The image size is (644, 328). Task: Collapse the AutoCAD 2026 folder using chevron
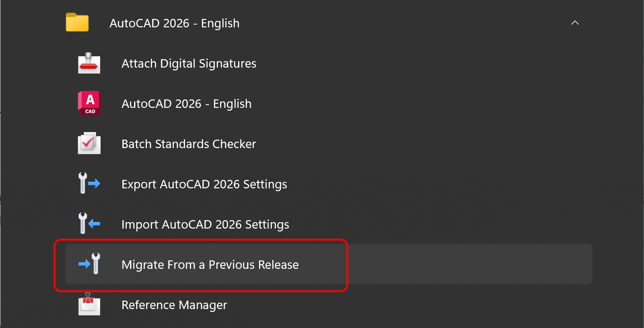click(575, 23)
